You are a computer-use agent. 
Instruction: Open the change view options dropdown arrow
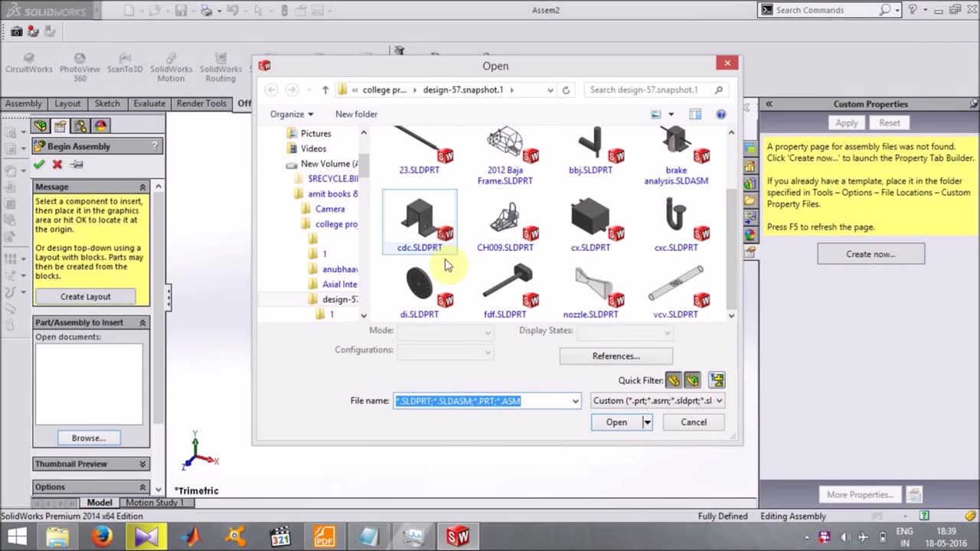[x=671, y=114]
